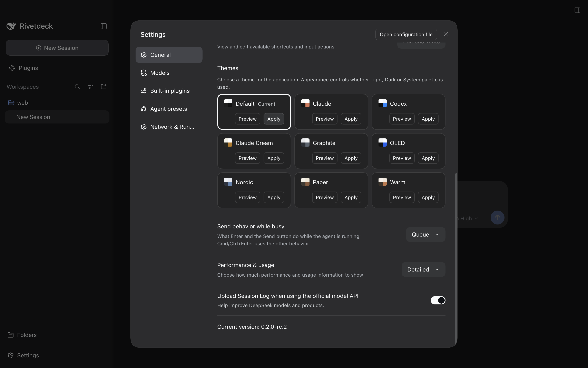The width and height of the screenshot is (588, 368).
Task: Click the web workspace folder icon
Action: pos(11,103)
